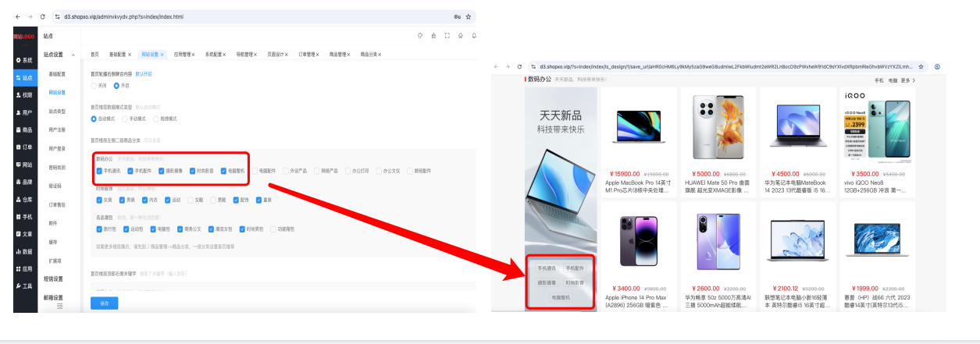
Task: Select 网站 in the dark sidebar
Action: click(24, 165)
